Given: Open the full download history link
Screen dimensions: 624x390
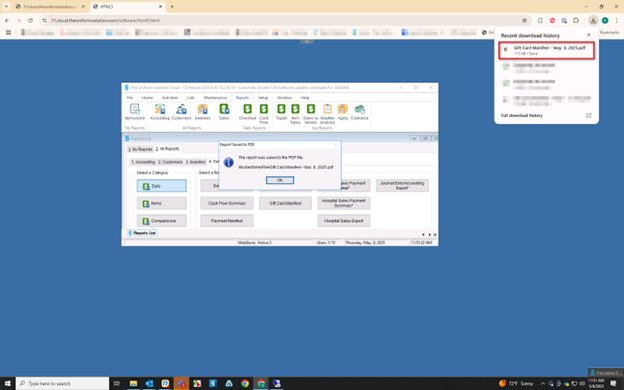Looking at the screenshot, I should (x=522, y=115).
